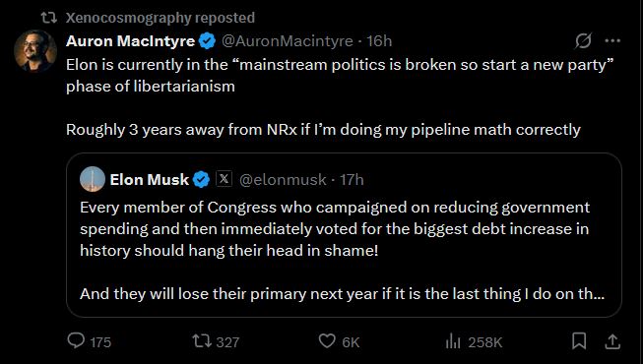Click the X affiliation badge icon
Image resolution: width=643 pixels, height=364 pixels.
point(224,179)
